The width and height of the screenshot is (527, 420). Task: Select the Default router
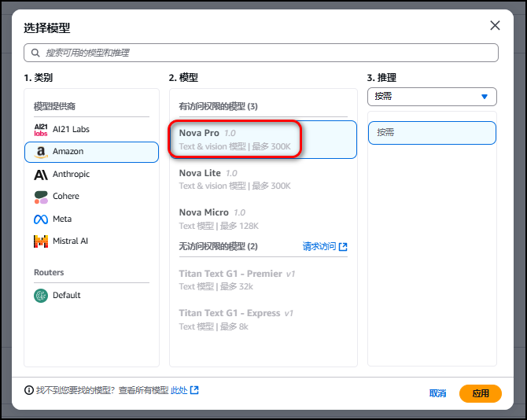91,296
